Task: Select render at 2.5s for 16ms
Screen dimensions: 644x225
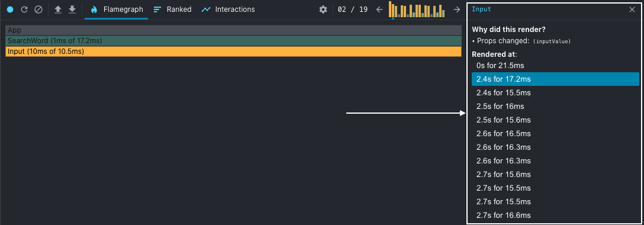Action: coord(555,107)
